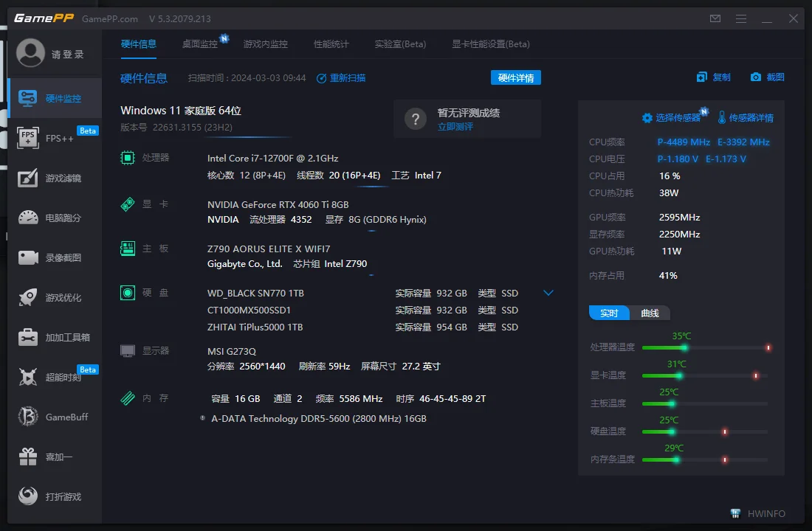The width and height of the screenshot is (812, 531).
Task: Click 请登录 login text
Action: tap(67, 55)
